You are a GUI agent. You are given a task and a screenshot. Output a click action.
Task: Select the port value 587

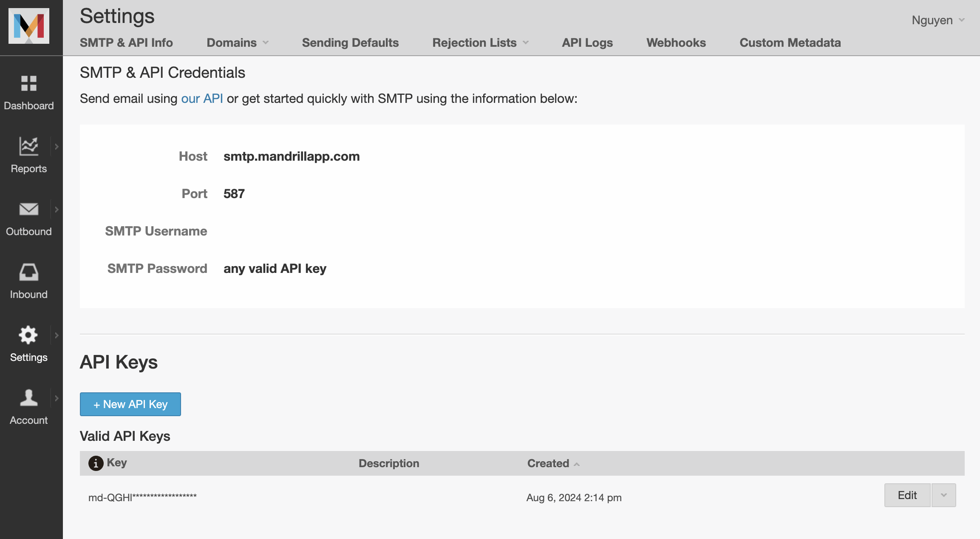[x=234, y=194]
